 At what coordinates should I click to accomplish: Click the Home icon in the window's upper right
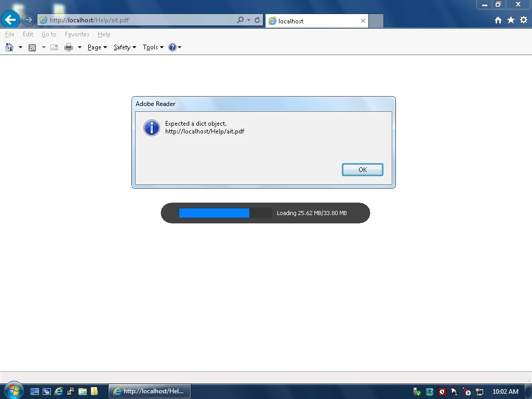pyautogui.click(x=498, y=20)
